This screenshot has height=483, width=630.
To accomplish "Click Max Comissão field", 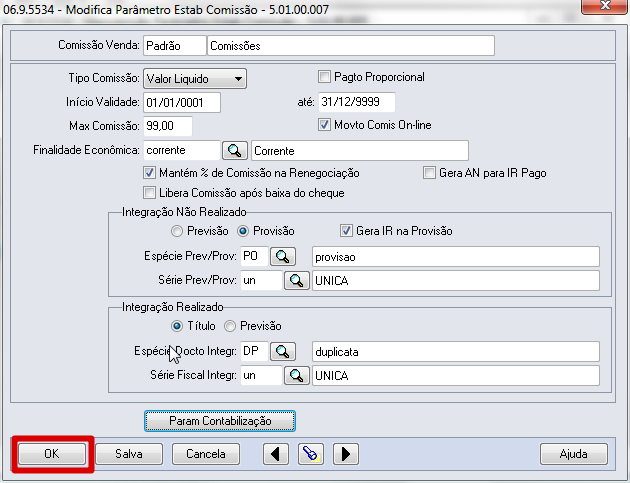I will pyautogui.click(x=168, y=126).
